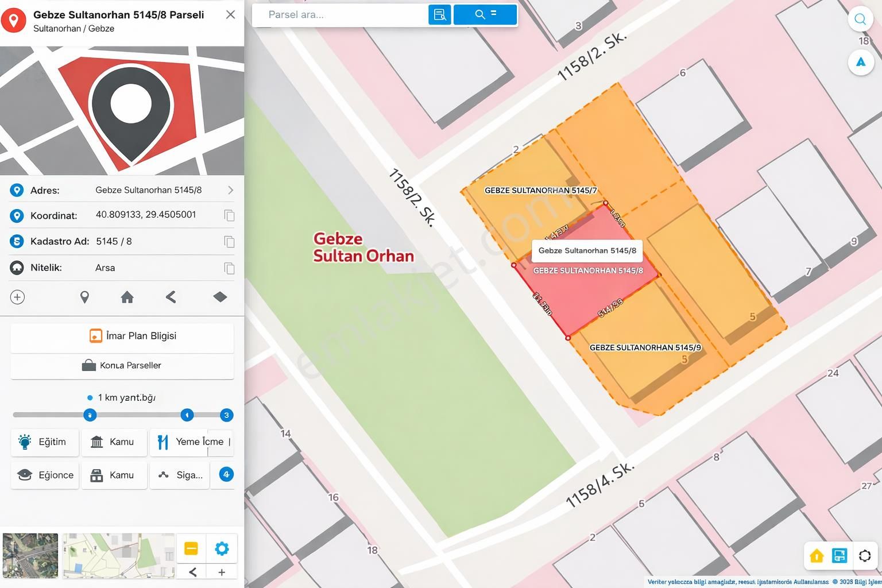Open Komşu Parseller button
Screen dimensions: 882x588
coord(122,365)
